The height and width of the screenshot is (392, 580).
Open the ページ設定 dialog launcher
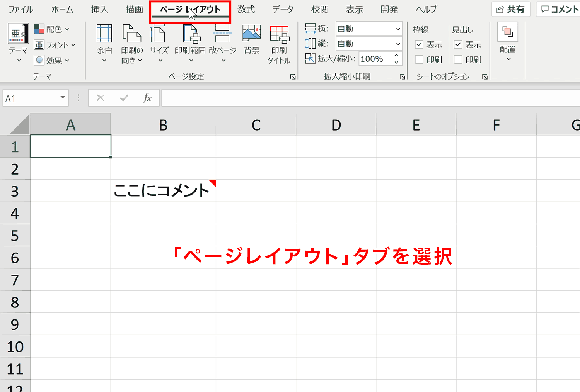coord(293,77)
